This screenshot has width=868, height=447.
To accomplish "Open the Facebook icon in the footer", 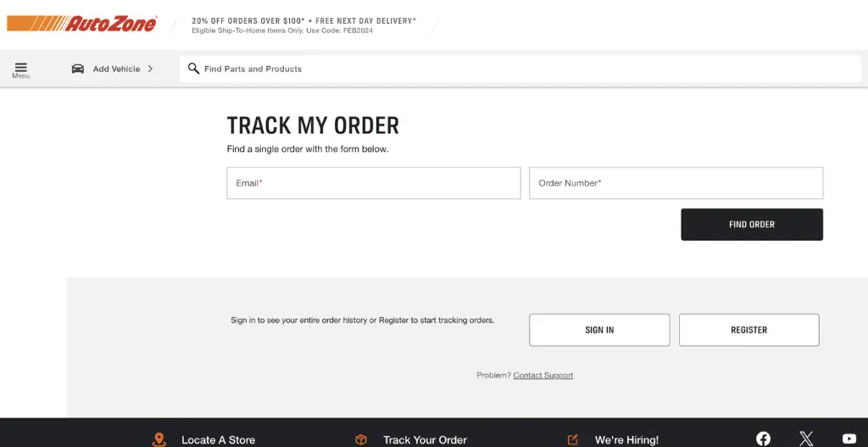I will coord(763,439).
